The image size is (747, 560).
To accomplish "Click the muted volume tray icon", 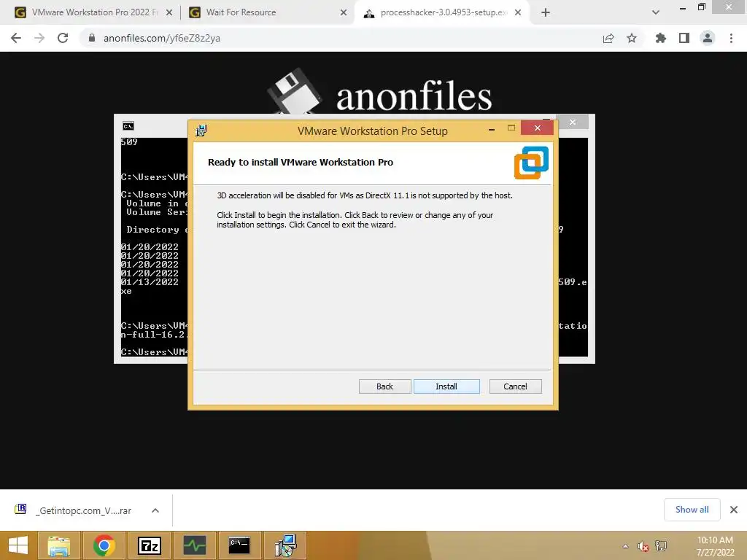I will [x=643, y=546].
